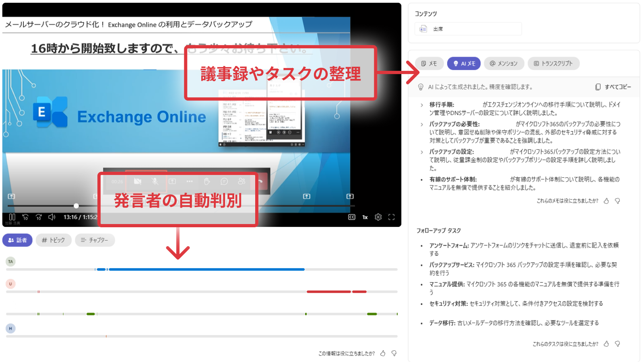Open the メモ notes tab
The image size is (644, 362).
(429, 64)
